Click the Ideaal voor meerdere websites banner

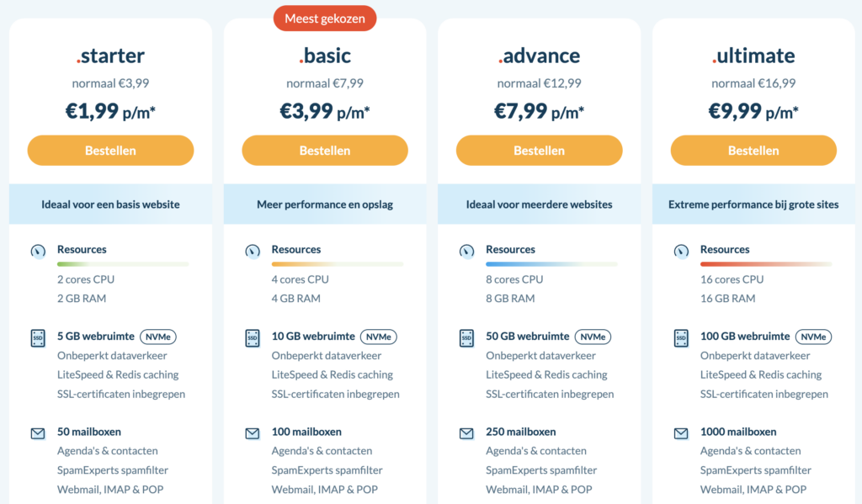pyautogui.click(x=539, y=204)
